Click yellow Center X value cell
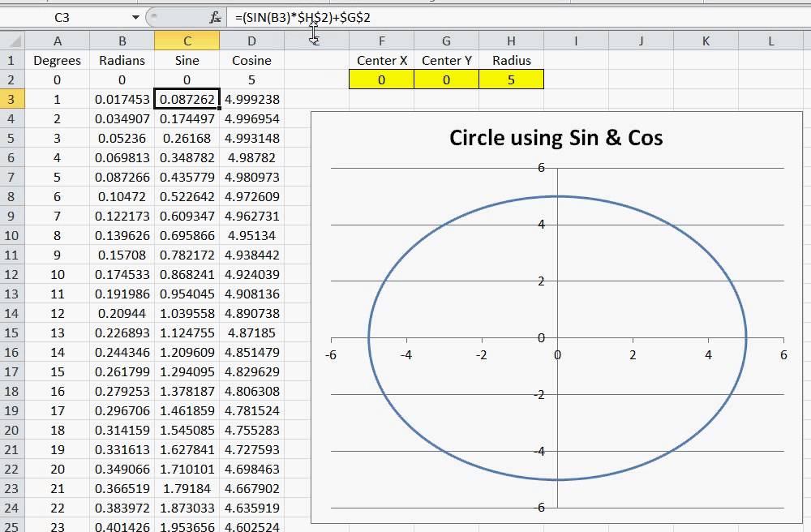 pyautogui.click(x=381, y=79)
